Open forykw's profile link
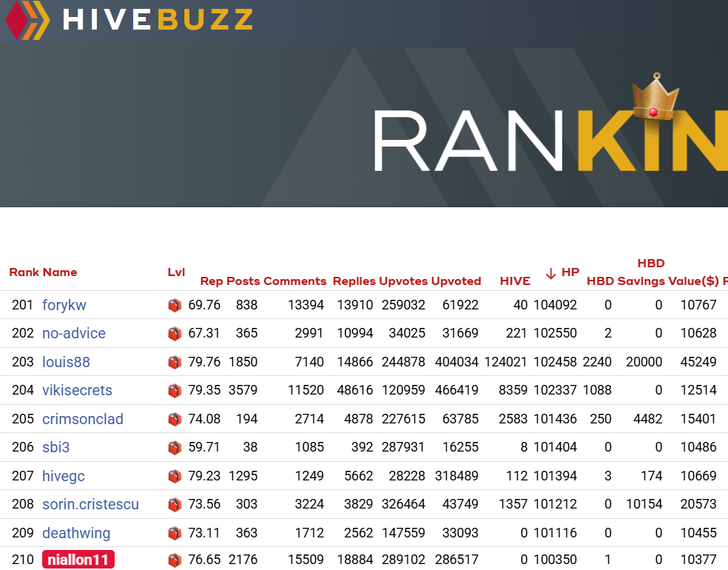 pyautogui.click(x=64, y=305)
